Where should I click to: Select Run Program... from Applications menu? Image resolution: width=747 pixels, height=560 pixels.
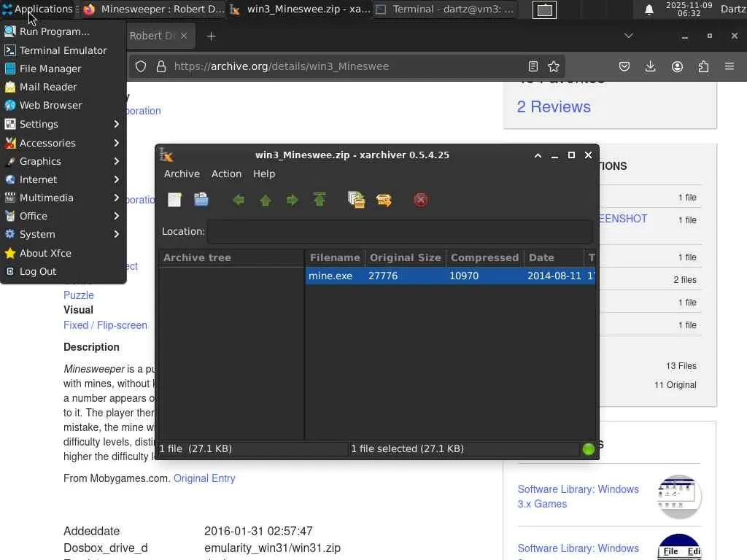[63, 31]
